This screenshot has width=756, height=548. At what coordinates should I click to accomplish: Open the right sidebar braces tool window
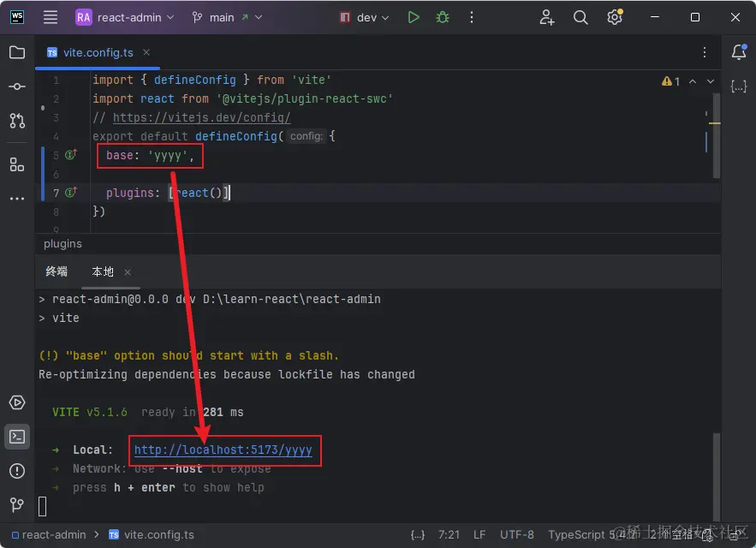[739, 86]
